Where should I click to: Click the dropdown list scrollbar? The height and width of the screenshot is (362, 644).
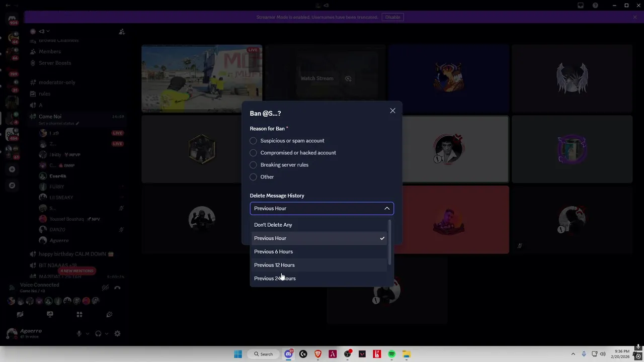click(389, 242)
